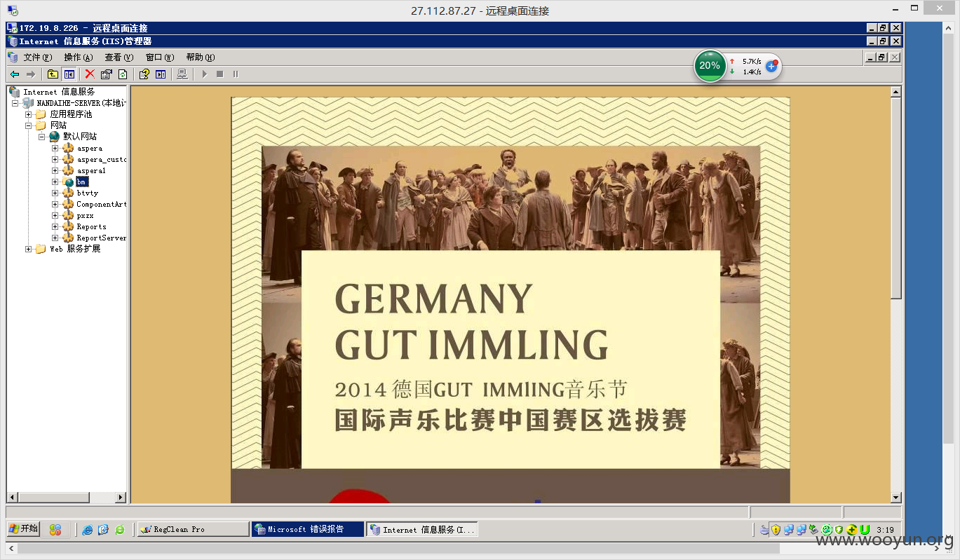Image resolution: width=960 pixels, height=560 pixels.
Task: Expand the Web 服务扩展 folder
Action: pos(29,249)
